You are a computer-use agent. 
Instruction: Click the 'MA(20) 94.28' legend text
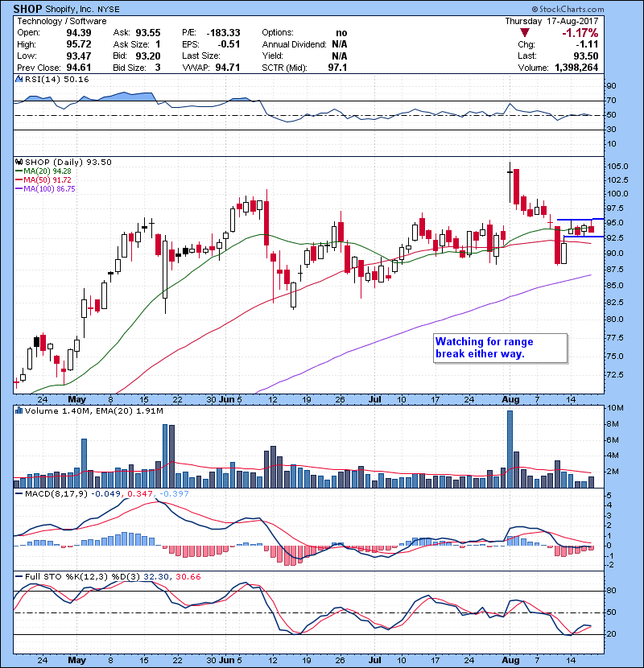click(x=47, y=171)
